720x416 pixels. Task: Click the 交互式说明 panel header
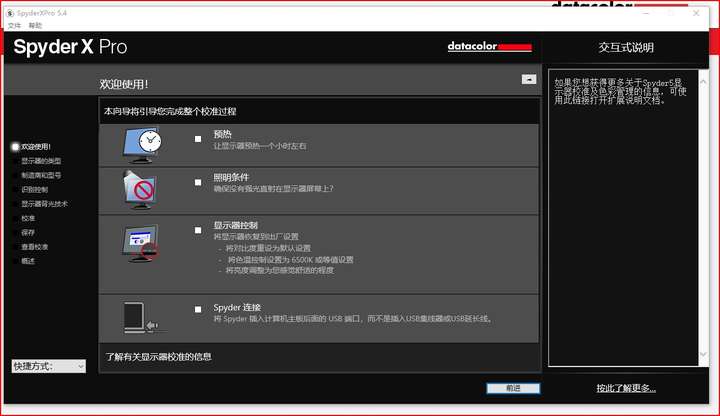pos(626,47)
